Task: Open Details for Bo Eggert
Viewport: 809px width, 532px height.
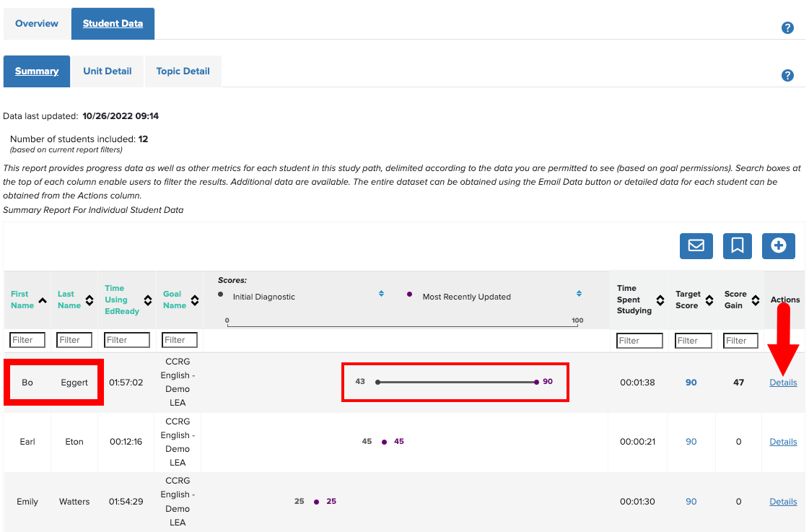Action: 783,383
